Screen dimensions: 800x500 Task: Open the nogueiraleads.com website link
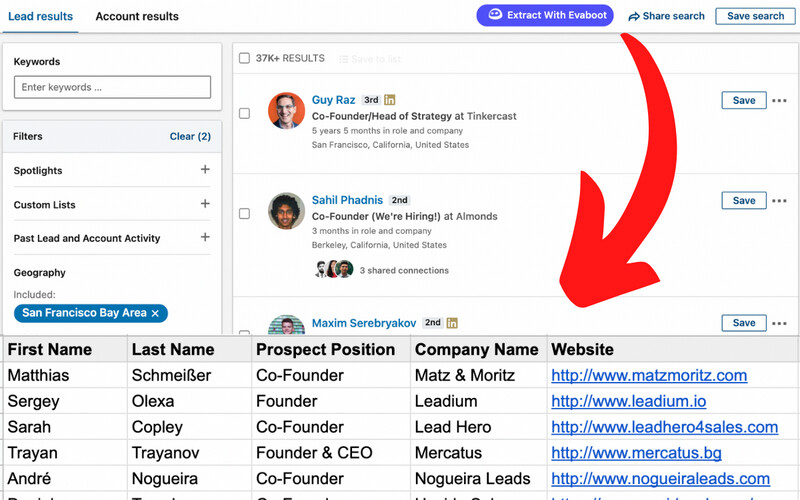[x=660, y=479]
